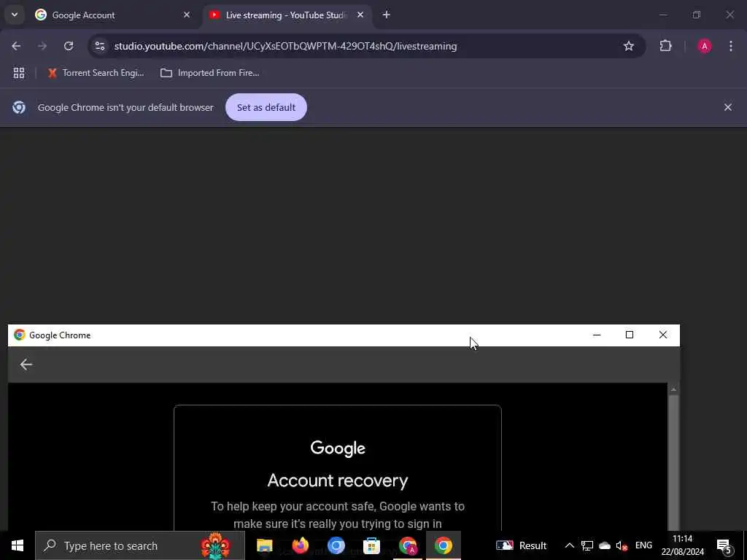Switch to the Google Account tab

(x=113, y=15)
